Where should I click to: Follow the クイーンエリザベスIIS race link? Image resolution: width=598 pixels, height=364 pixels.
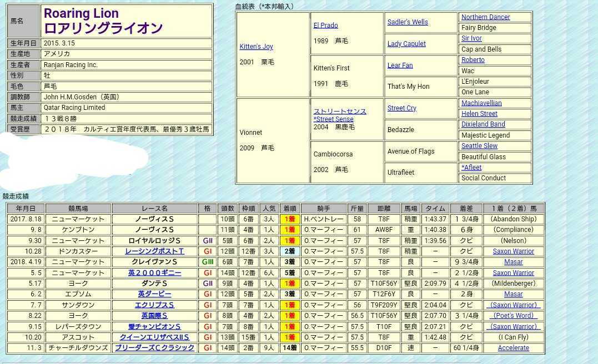(x=154, y=337)
